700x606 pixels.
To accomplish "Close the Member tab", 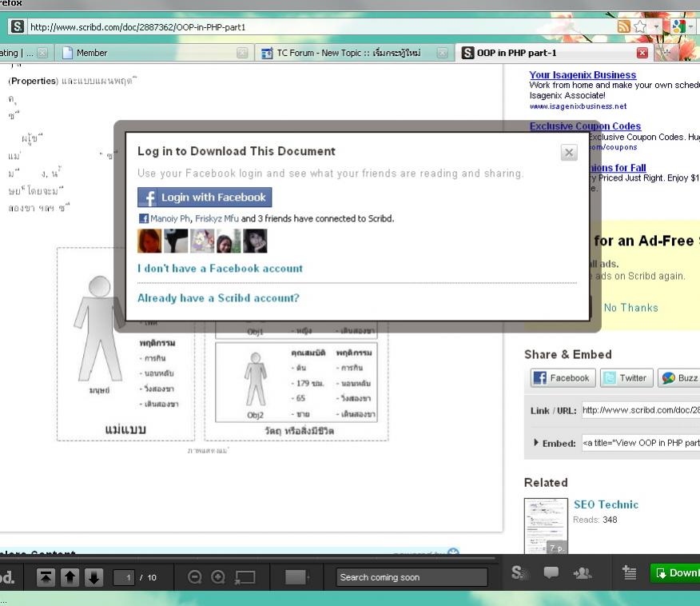I will [242, 53].
